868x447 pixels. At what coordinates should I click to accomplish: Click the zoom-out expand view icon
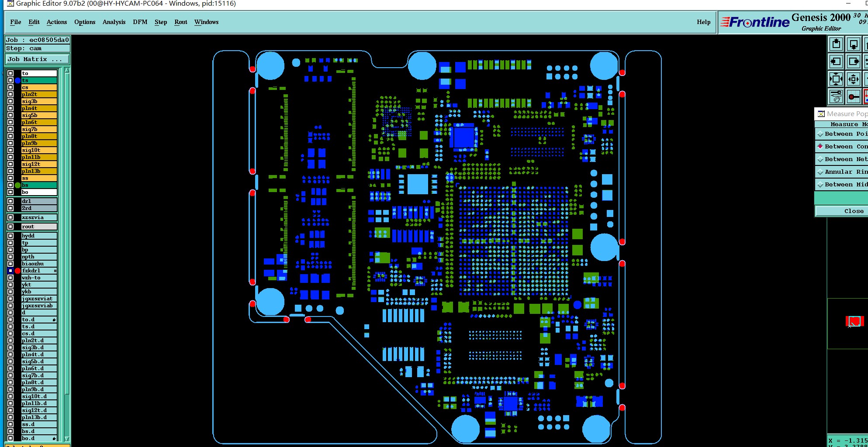(836, 79)
